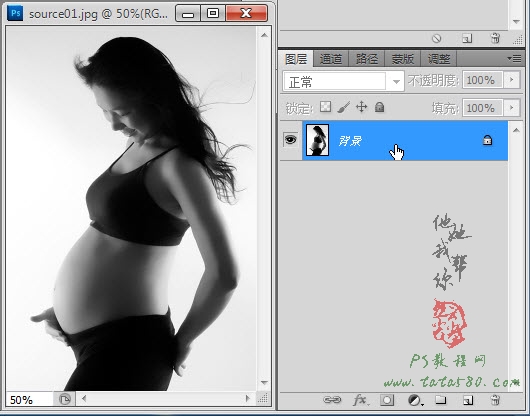Toggle lock transparent pixels
The height and width of the screenshot is (416, 530).
pyautogui.click(x=326, y=107)
